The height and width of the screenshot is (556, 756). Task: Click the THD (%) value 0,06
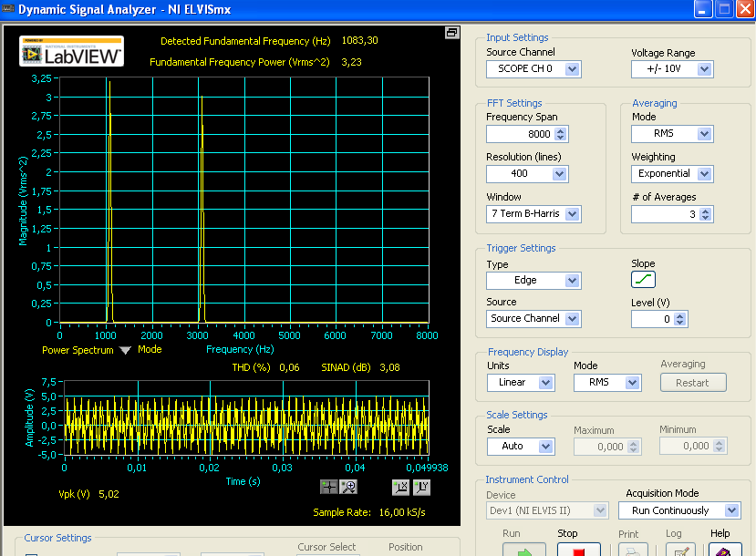(289, 367)
